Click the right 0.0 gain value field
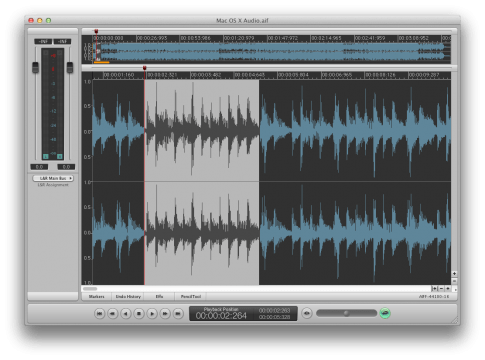This screenshot has height=360, width=485. coord(66,167)
